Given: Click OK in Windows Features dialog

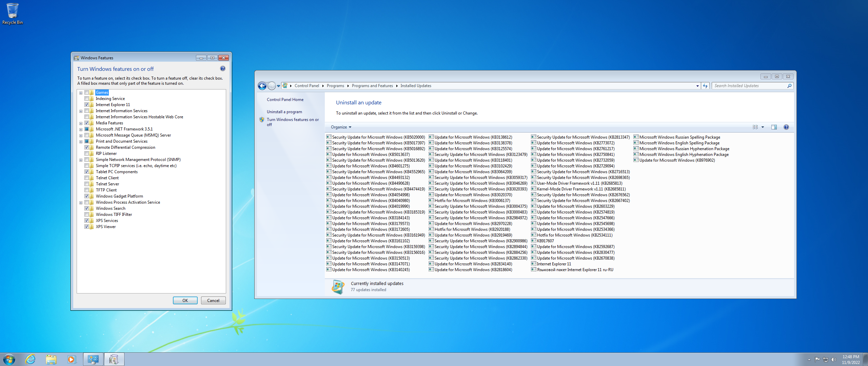Looking at the screenshot, I should (185, 301).
